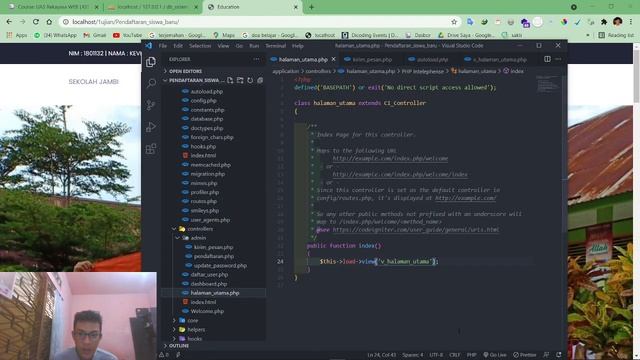
Task: Open the Source Control view icon
Action: point(151,105)
